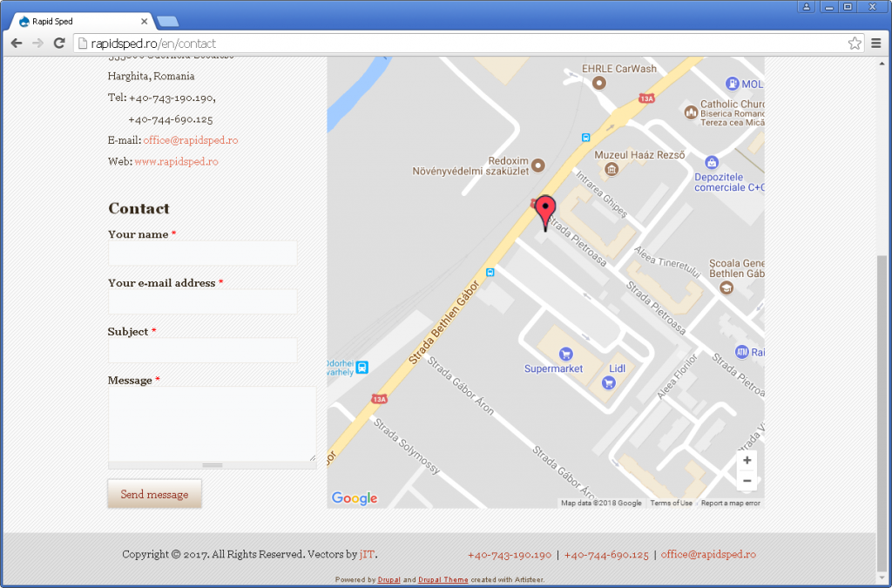This screenshot has height=588, width=892.
Task: Open a new tab beside Rapid Sped
Action: 169,22
